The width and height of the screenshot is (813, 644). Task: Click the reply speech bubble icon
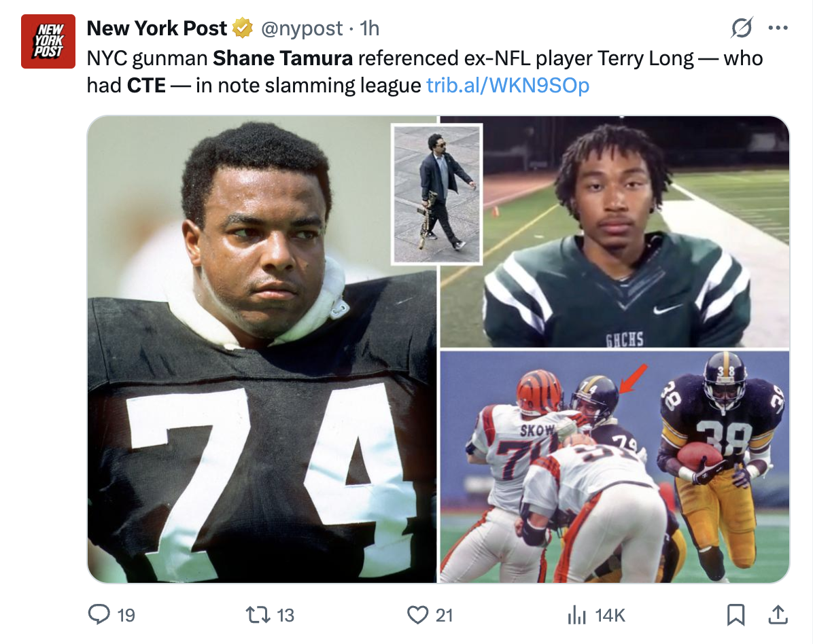point(99,615)
